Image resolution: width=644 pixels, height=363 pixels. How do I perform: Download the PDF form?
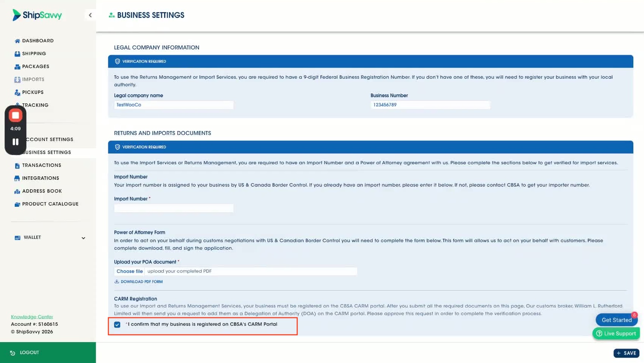141,282
